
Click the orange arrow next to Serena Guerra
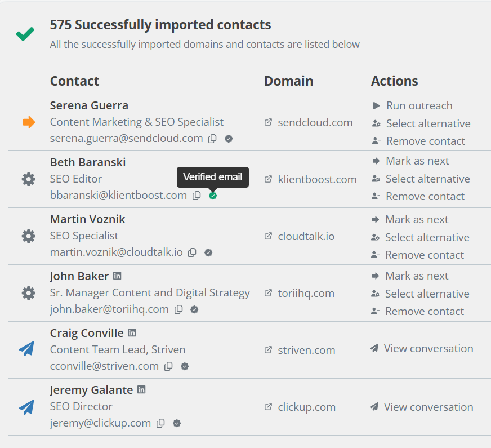pyautogui.click(x=29, y=122)
